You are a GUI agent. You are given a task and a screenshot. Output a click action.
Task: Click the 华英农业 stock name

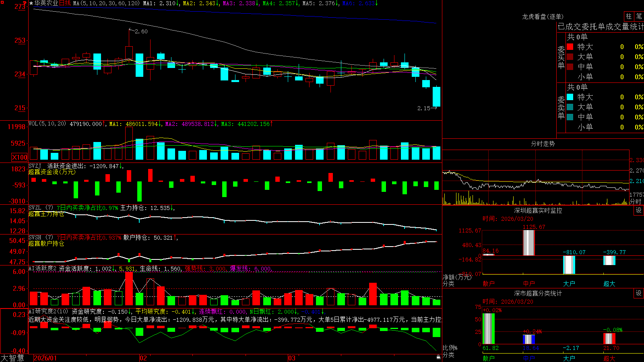point(46,3)
